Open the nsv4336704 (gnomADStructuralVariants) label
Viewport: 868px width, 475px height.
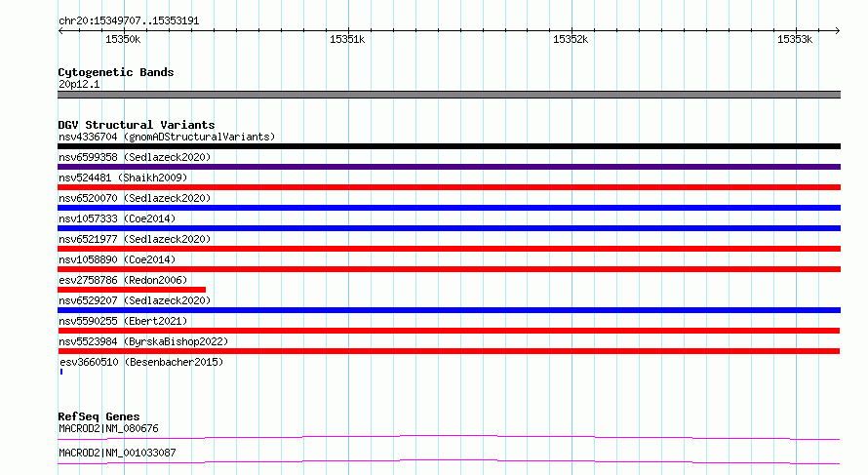167,137
